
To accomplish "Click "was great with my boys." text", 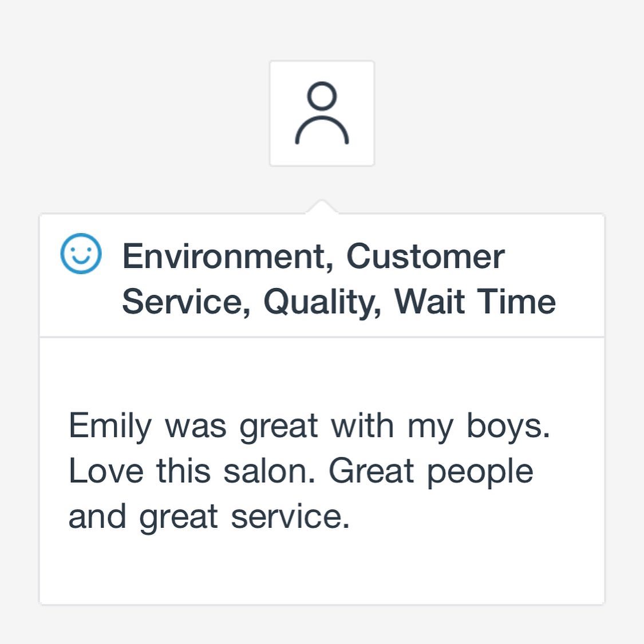I will (x=357, y=427).
